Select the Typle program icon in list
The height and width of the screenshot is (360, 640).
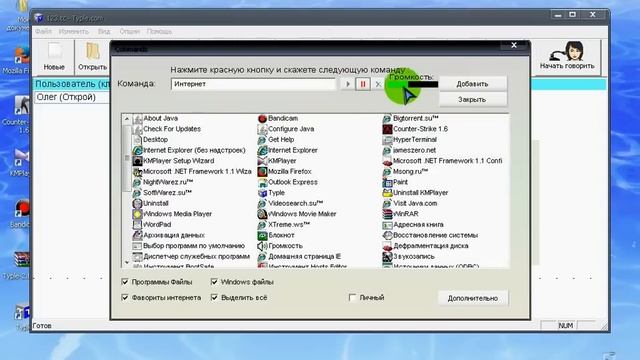click(x=262, y=193)
